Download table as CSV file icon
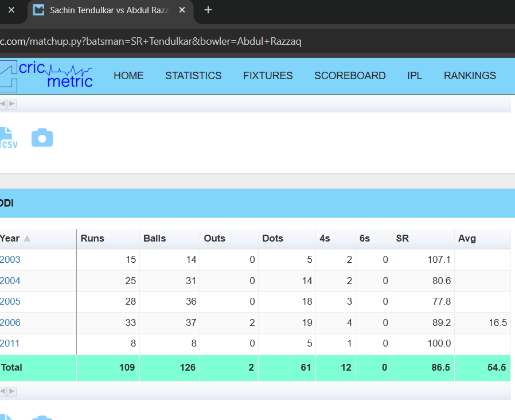Viewport: 515px width, 420px height. 8,138
